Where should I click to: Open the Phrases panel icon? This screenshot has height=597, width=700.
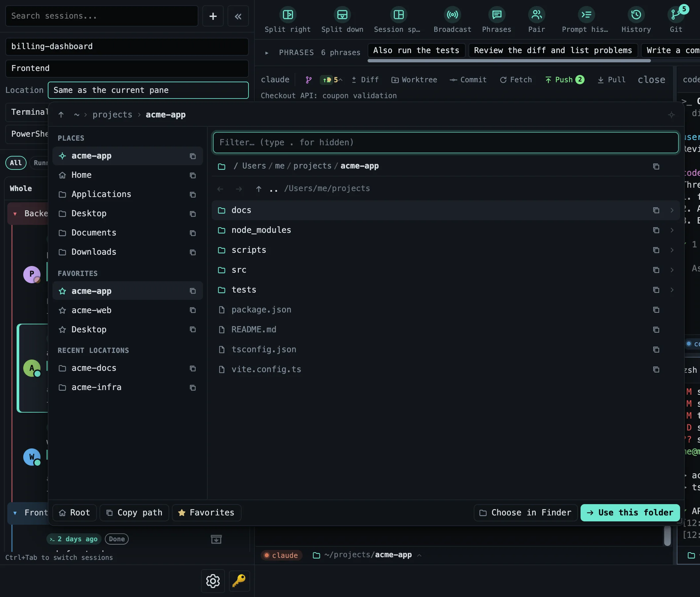coord(496,15)
